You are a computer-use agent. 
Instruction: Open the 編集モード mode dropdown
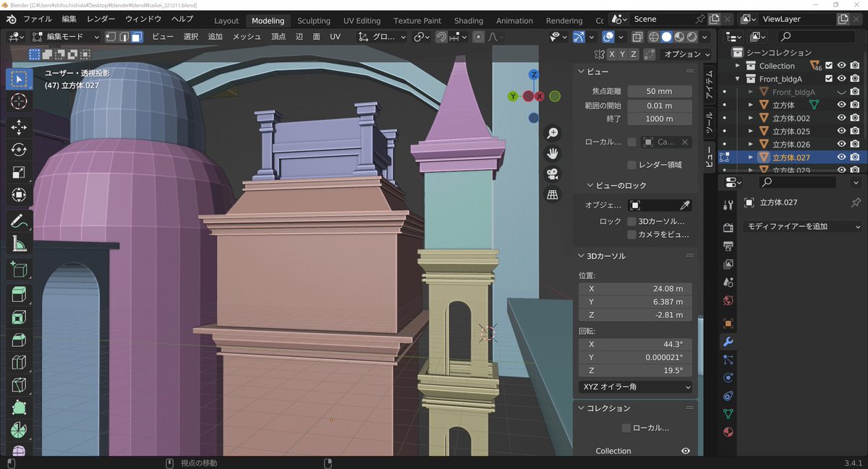(64, 37)
